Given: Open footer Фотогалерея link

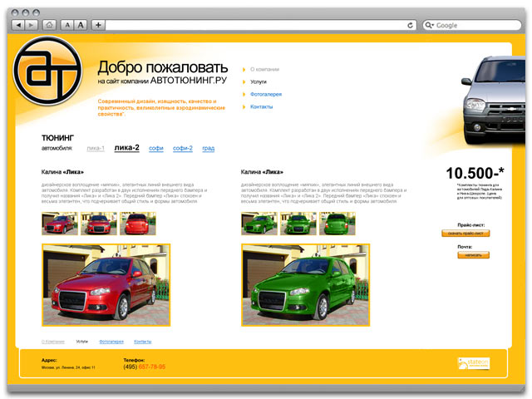Looking at the screenshot, I should pyautogui.click(x=111, y=342).
